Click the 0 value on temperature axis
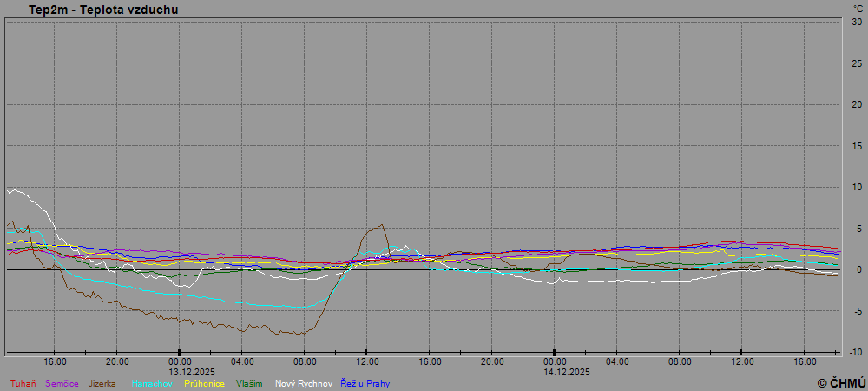 pyautogui.click(x=858, y=269)
